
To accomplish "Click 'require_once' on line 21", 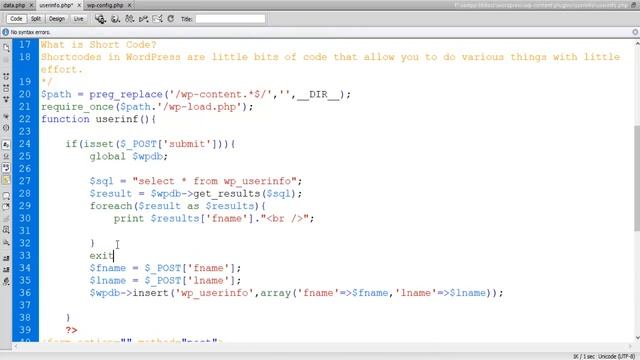I will coord(77,107).
